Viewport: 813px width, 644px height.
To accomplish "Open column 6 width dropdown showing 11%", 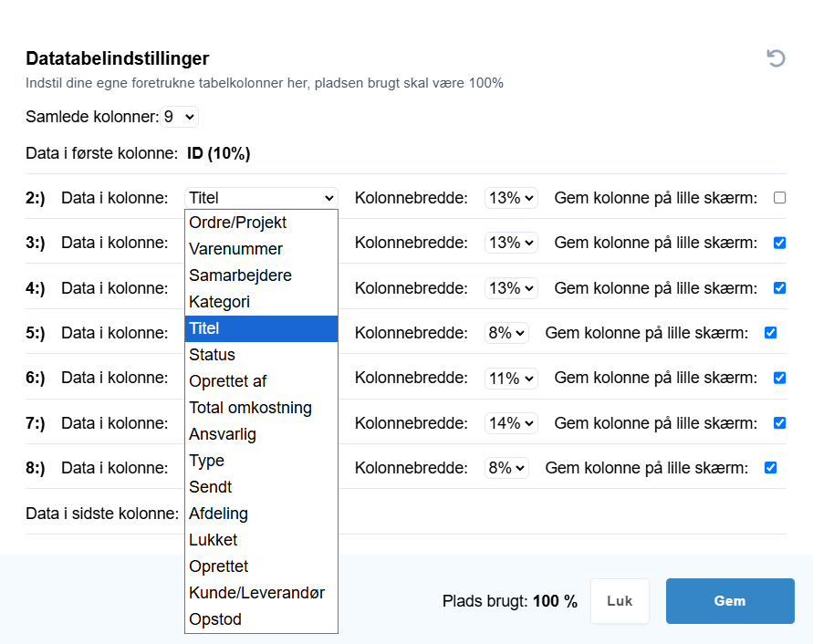I will click(511, 378).
